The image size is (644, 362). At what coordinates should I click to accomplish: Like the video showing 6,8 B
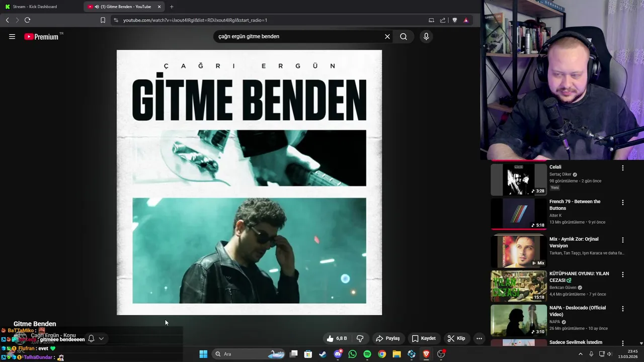point(337,338)
